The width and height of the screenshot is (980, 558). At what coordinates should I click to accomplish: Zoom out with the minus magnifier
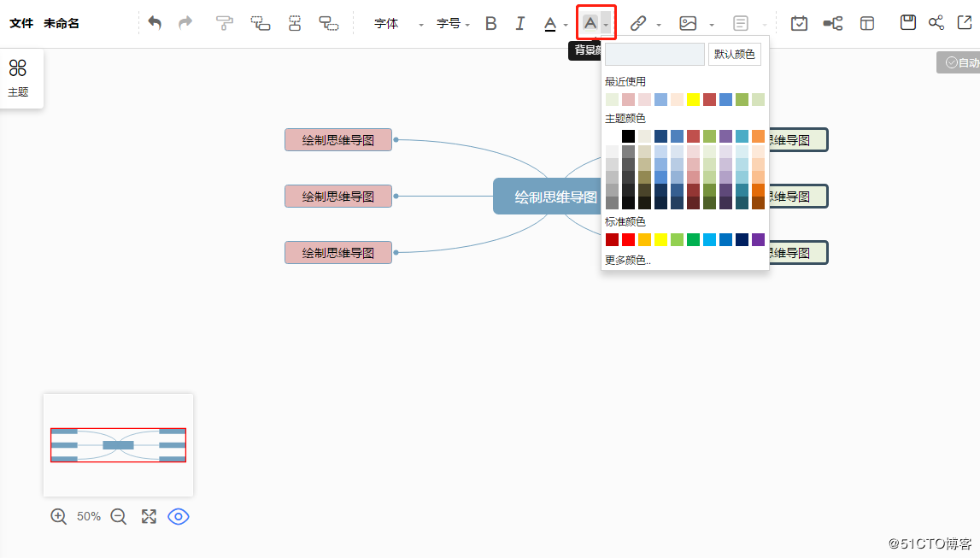coord(118,516)
